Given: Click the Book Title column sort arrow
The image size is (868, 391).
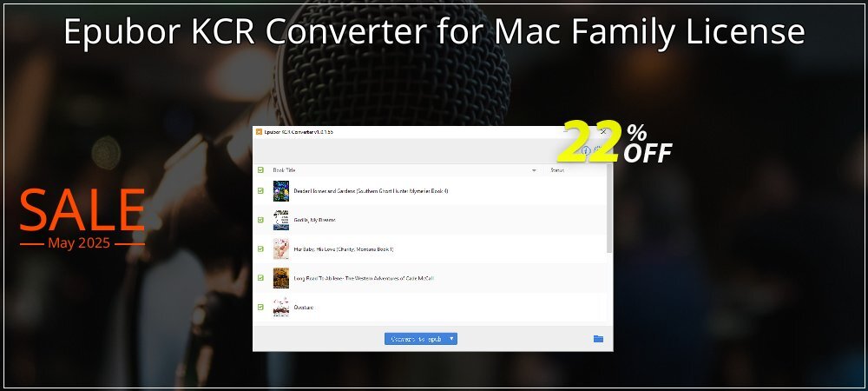Looking at the screenshot, I should [534, 170].
